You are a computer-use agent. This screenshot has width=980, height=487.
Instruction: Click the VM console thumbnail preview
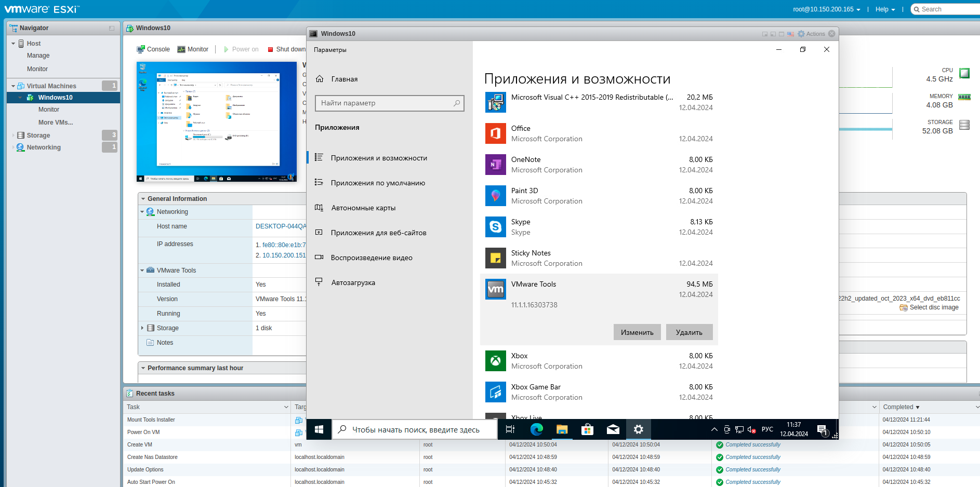click(217, 122)
